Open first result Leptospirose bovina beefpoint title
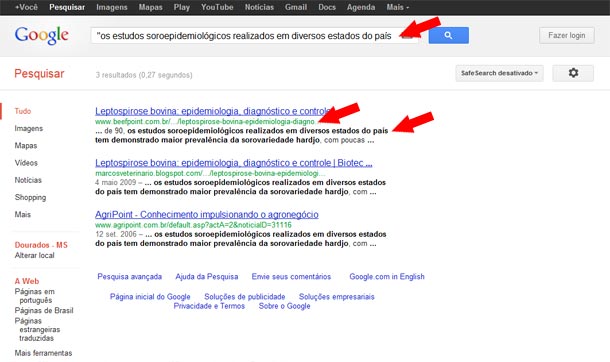610x362 pixels. click(x=213, y=111)
